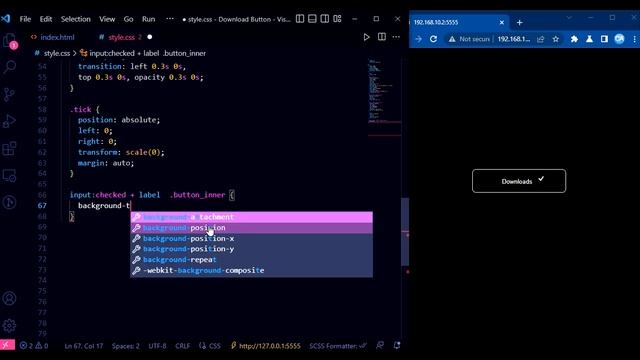The height and width of the screenshot is (360, 640).
Task: Click the feedback icon in status bar
Action: click(x=380, y=345)
